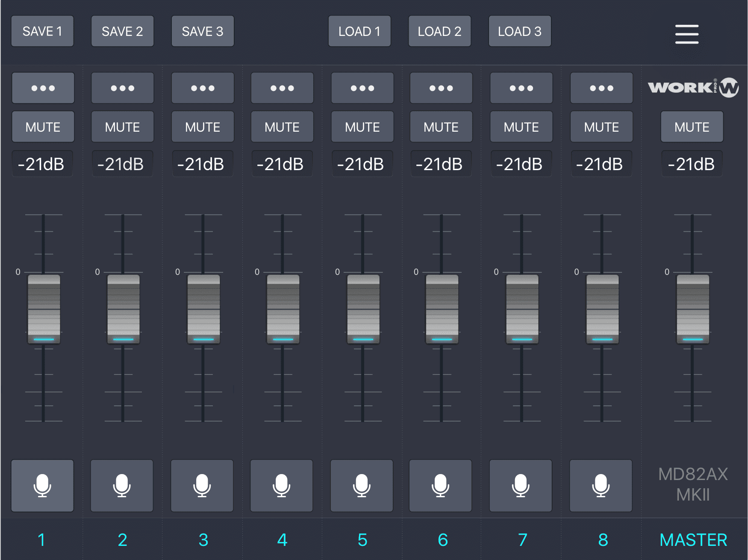This screenshot has width=748, height=560.
Task: Click the microphone icon for channel 1
Action: point(42,486)
